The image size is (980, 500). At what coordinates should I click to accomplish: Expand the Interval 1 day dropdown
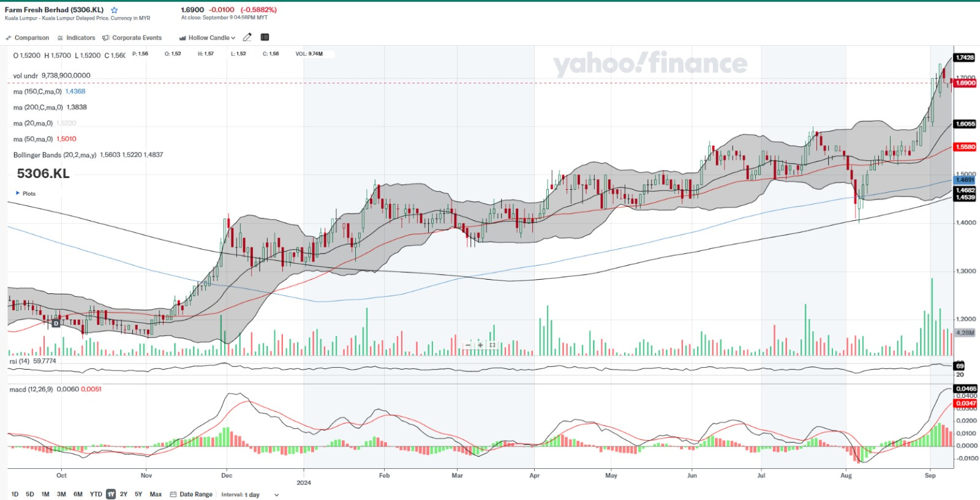pyautogui.click(x=250, y=494)
